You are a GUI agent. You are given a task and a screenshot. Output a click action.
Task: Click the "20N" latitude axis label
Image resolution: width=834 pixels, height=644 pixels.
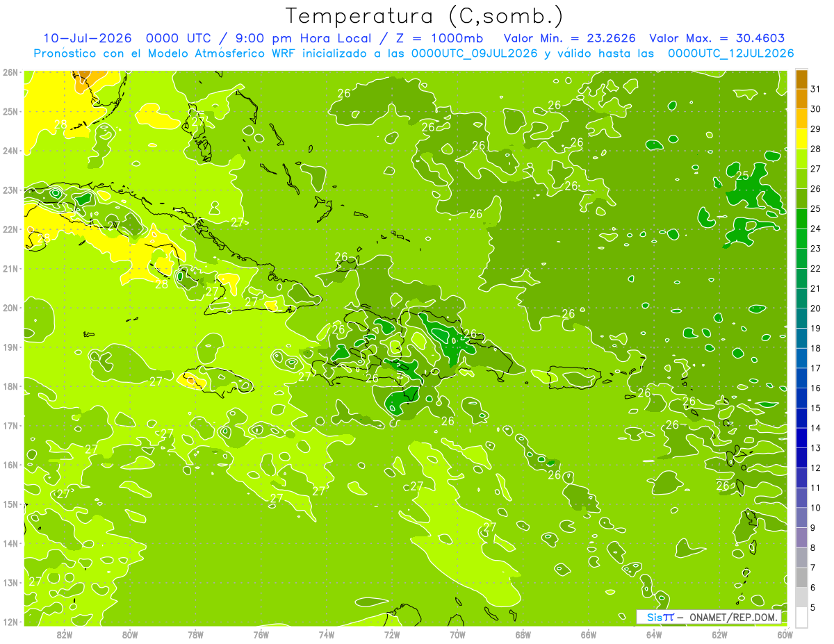[x=10, y=308]
